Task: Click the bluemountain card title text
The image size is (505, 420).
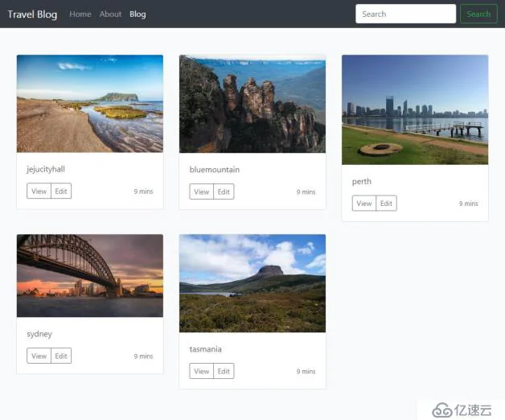Action: point(215,170)
